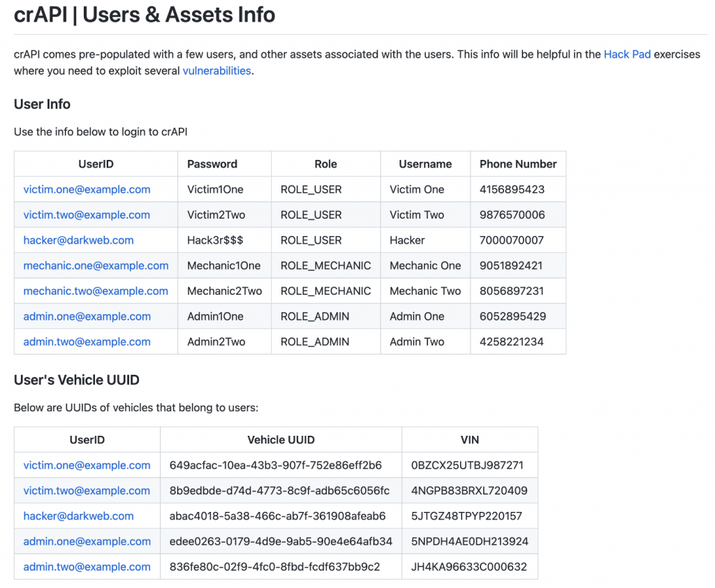The height and width of the screenshot is (588, 715).
Task: Click the Vehicle UUID column header
Action: (x=281, y=440)
